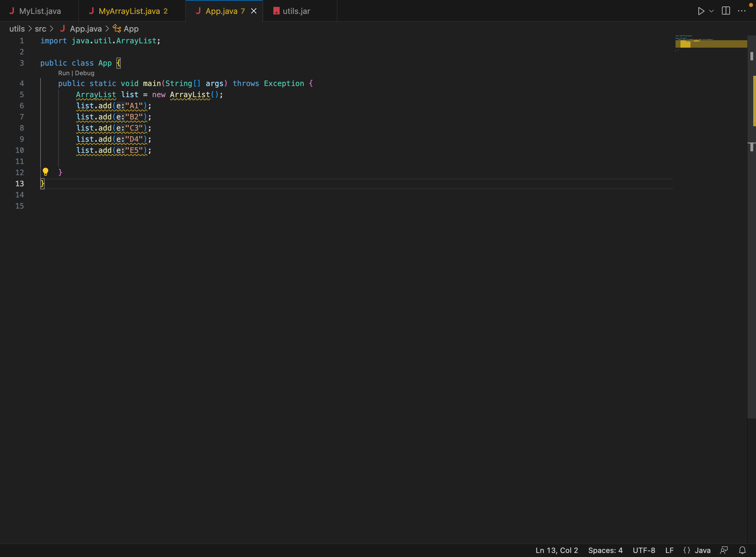Open the Spaces: 4 indentation selector

(x=605, y=550)
